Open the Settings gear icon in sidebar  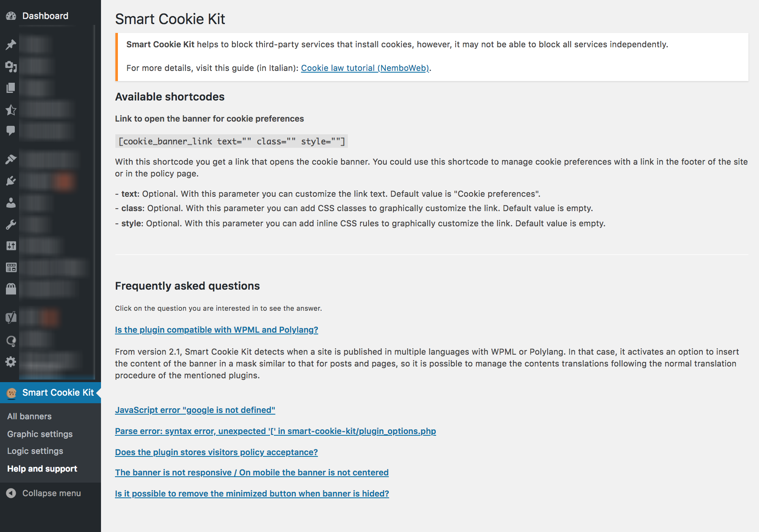pyautogui.click(x=11, y=361)
